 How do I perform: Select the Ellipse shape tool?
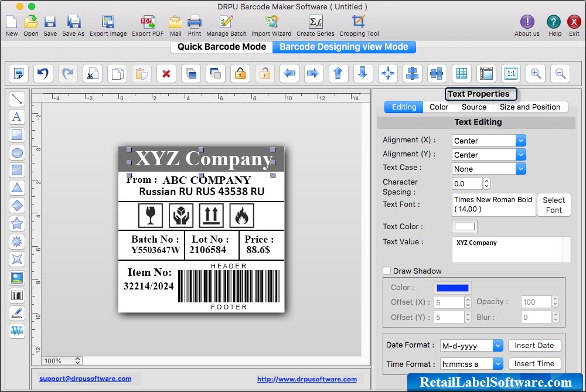click(x=17, y=153)
